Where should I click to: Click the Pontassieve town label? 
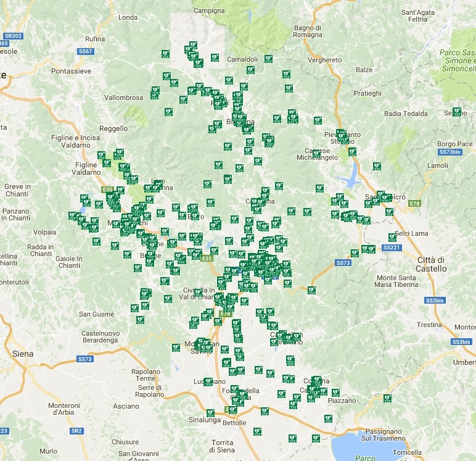pyautogui.click(x=71, y=71)
